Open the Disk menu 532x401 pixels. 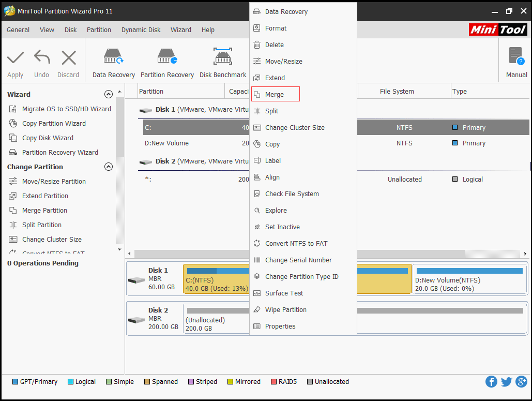pyautogui.click(x=70, y=30)
